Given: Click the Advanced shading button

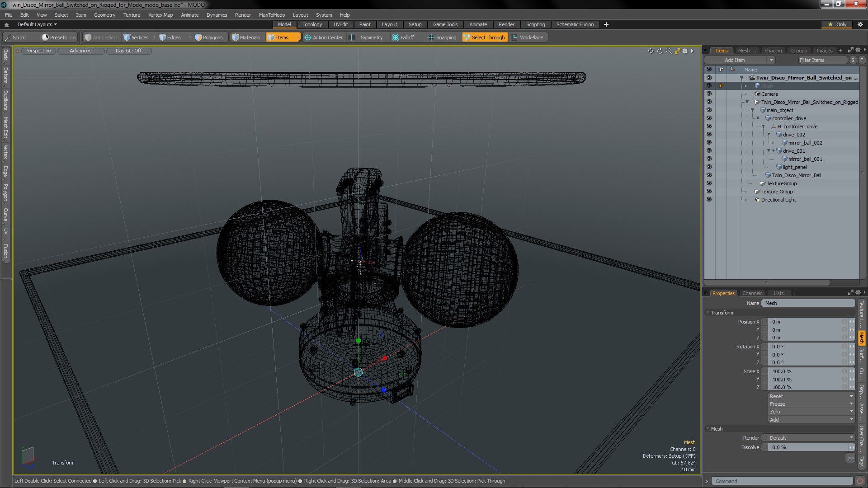Looking at the screenshot, I should click(80, 51).
